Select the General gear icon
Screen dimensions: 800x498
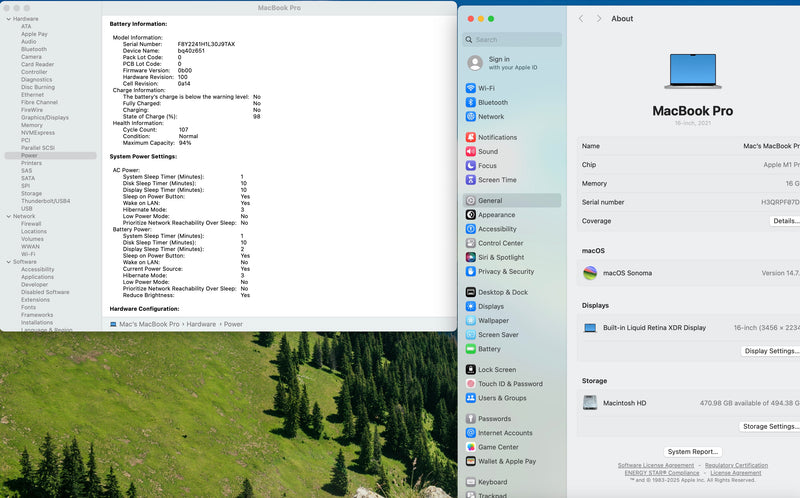click(470, 201)
